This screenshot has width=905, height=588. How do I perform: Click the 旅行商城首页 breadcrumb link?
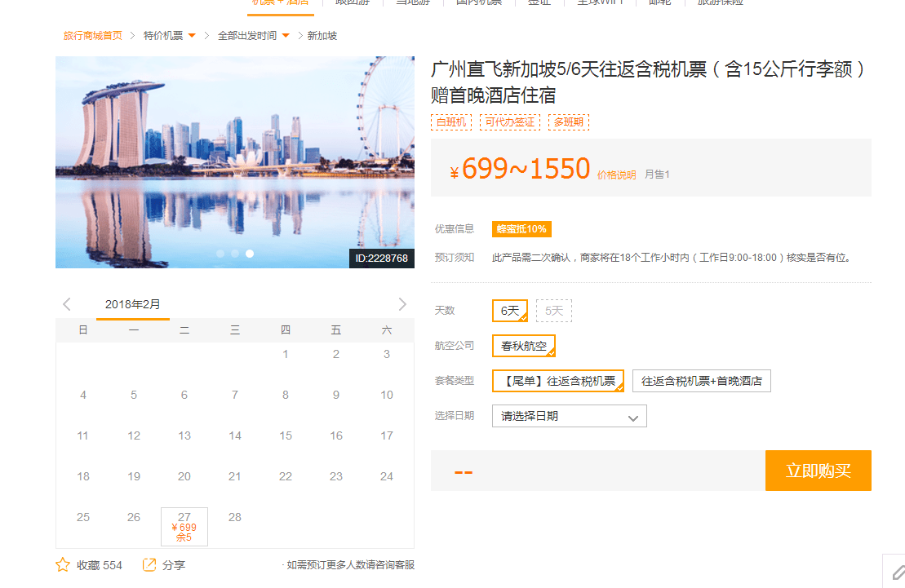(93, 36)
